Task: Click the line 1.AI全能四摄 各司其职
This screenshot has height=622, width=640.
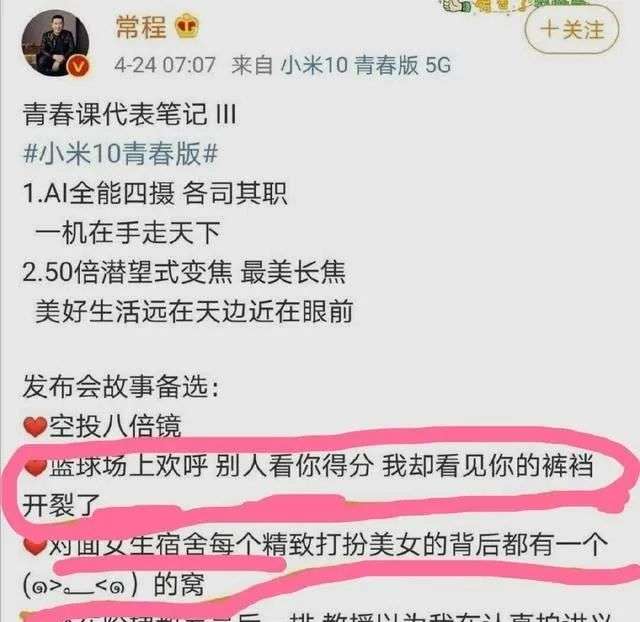Action: (155, 193)
